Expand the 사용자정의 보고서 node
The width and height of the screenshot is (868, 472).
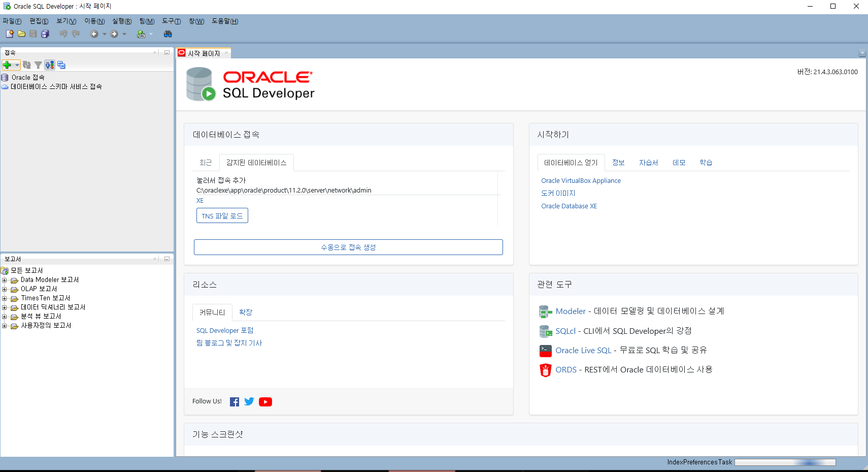[x=4, y=326]
